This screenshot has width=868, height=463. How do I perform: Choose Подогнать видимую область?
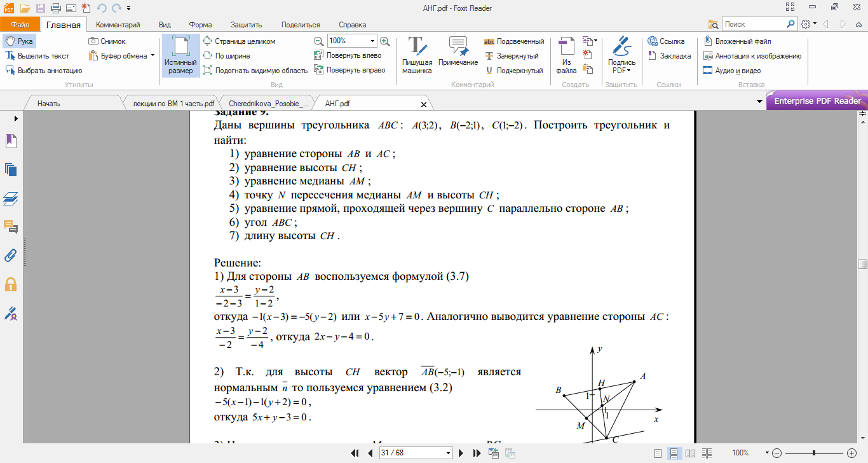(x=255, y=71)
